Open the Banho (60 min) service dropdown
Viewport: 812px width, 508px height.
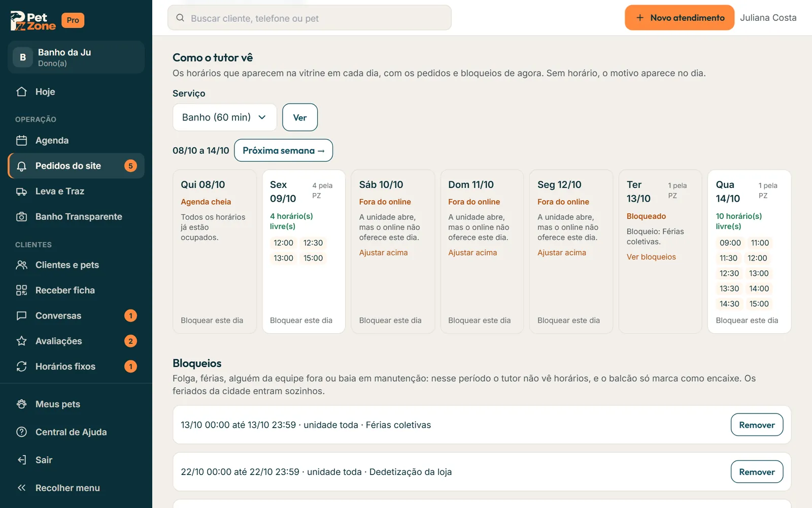coord(225,117)
